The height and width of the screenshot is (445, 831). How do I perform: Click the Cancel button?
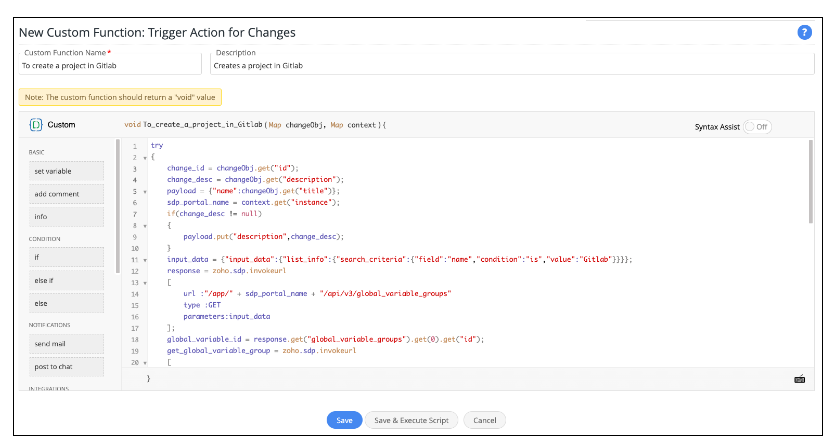tap(484, 420)
